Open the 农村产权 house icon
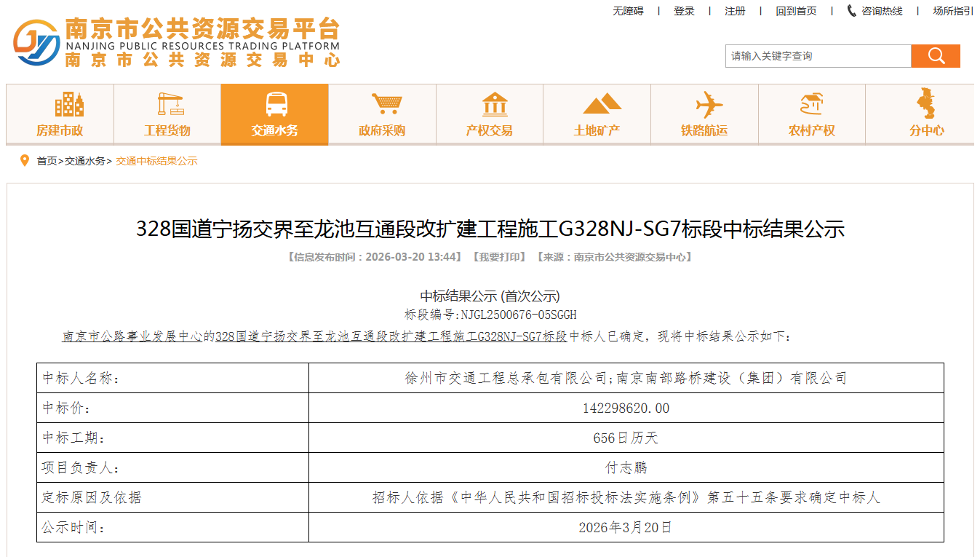This screenshot has height=557, width=980. tap(811, 104)
